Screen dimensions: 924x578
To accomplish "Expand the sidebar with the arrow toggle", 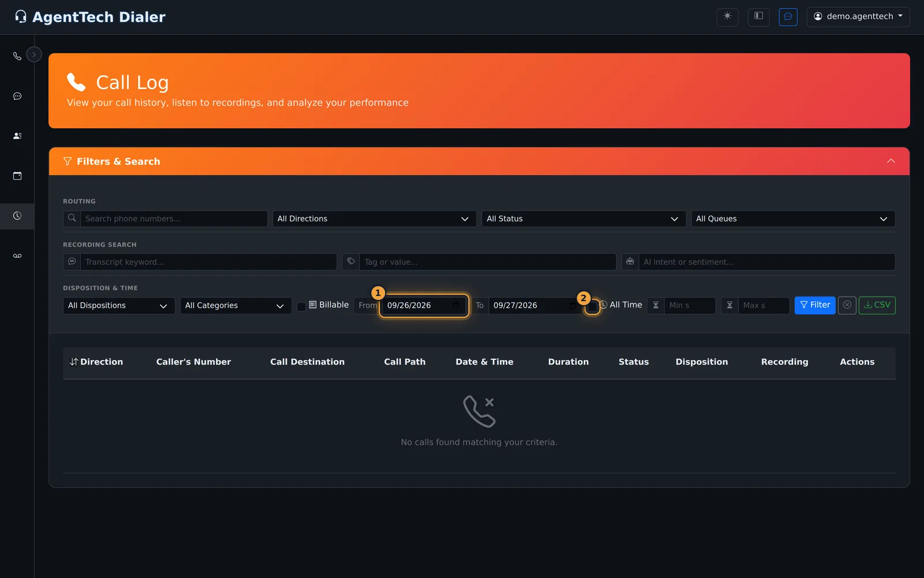I will coord(34,54).
